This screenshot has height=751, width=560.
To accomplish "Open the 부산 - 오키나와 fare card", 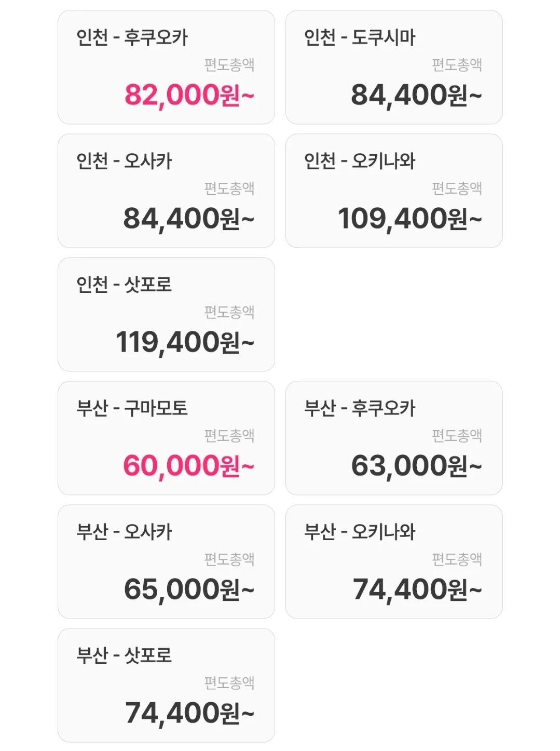I will [394, 561].
